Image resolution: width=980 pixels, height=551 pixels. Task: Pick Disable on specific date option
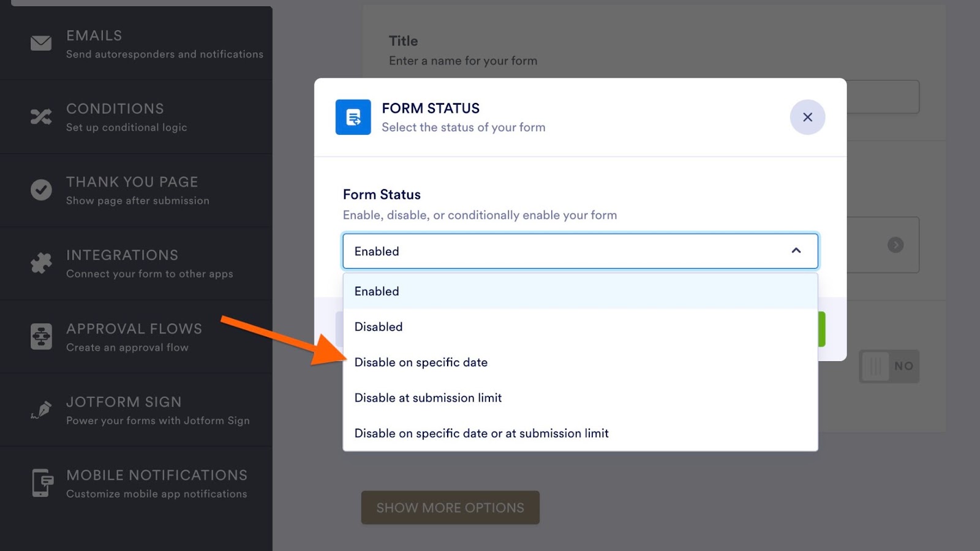click(x=421, y=362)
